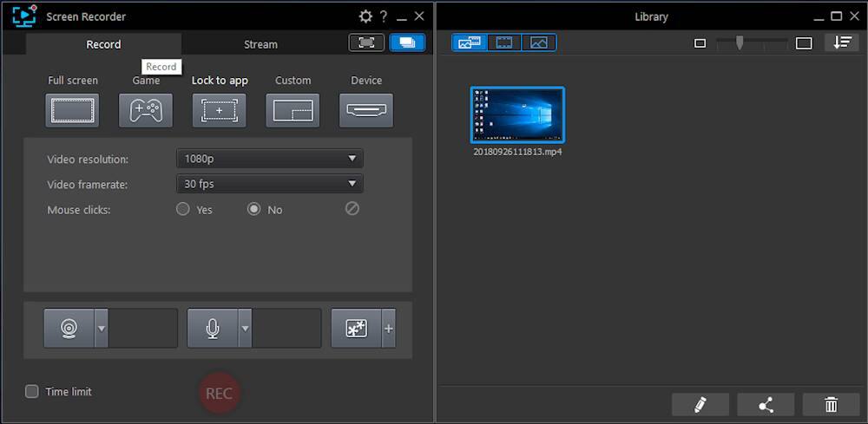Click the empty webcam device field
This screenshot has width=868, height=424.
click(143, 329)
